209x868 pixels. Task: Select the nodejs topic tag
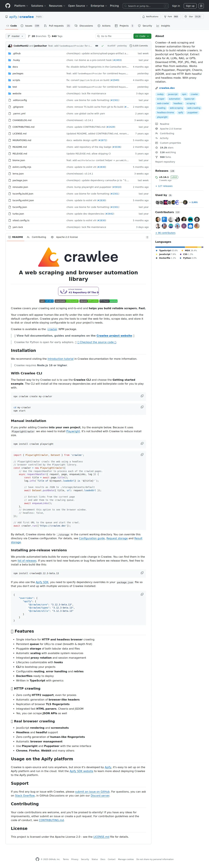[160, 94]
